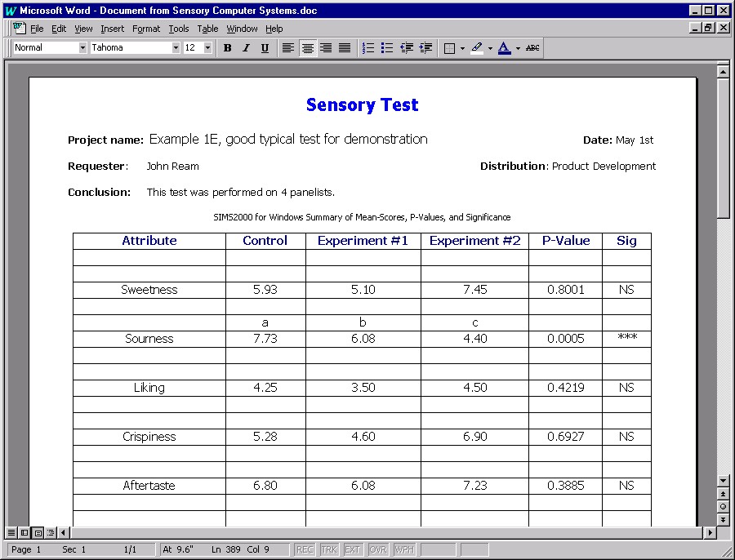Toggle underline formatting
The height and width of the screenshot is (560, 735).
coord(265,48)
